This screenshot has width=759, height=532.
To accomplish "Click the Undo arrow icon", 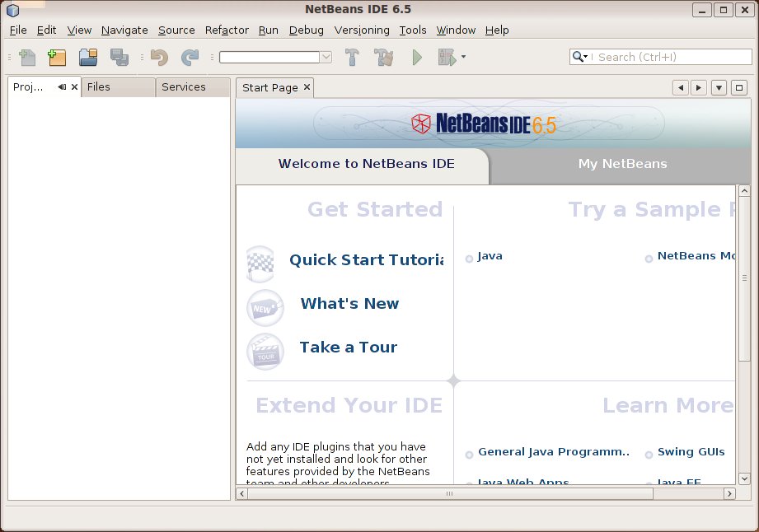I will tap(159, 57).
